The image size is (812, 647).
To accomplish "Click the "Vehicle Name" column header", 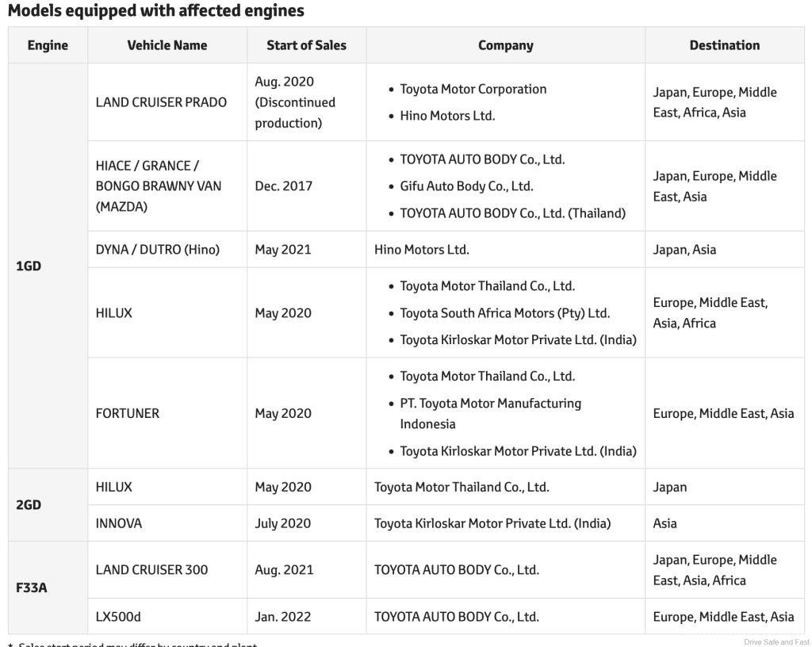I will click(167, 45).
